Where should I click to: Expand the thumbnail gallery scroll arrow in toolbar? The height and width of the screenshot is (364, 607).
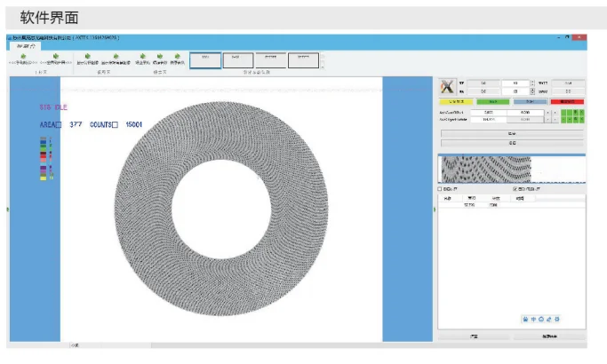pyautogui.click(x=323, y=66)
